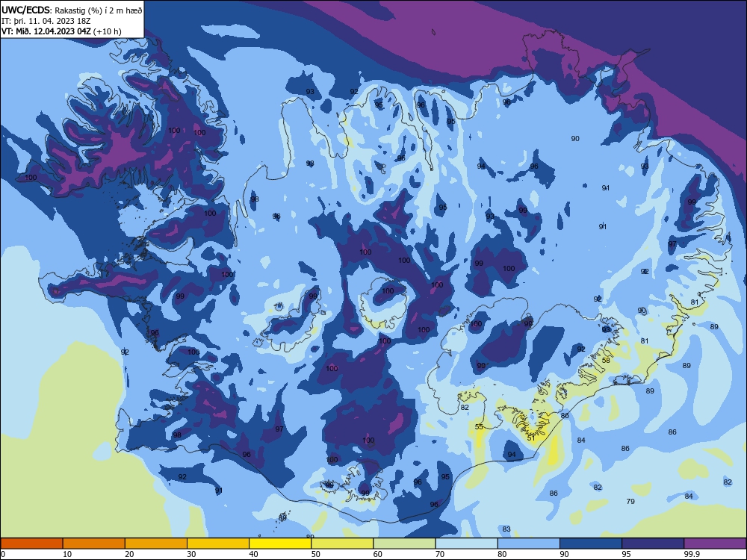Click the 50–60 pale yellow legend swatch
The image size is (747, 560).
click(342, 544)
